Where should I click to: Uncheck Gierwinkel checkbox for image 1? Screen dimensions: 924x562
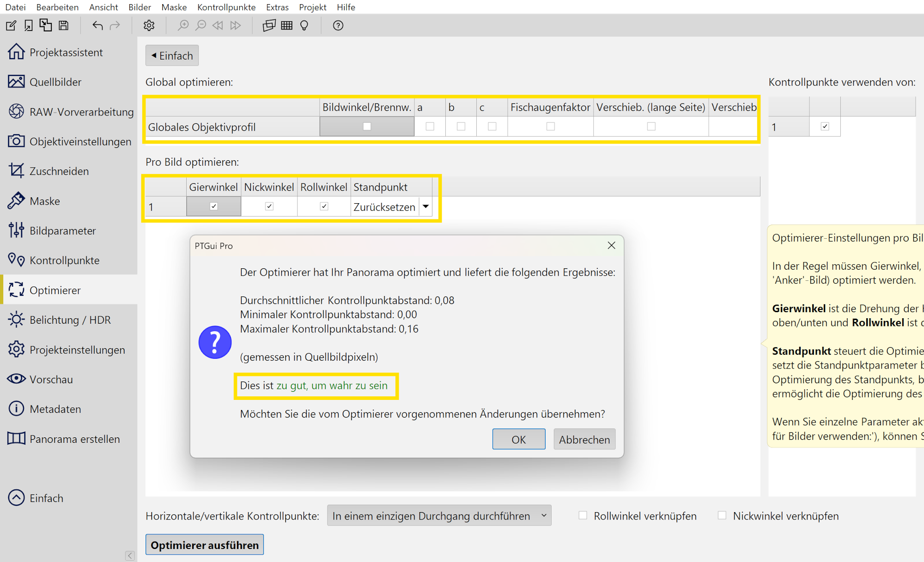[x=213, y=206]
